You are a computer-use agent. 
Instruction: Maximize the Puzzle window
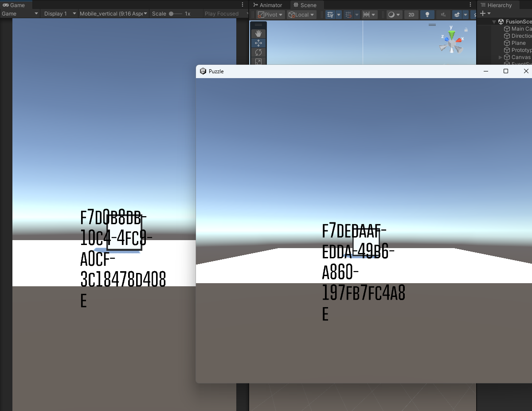tap(506, 71)
